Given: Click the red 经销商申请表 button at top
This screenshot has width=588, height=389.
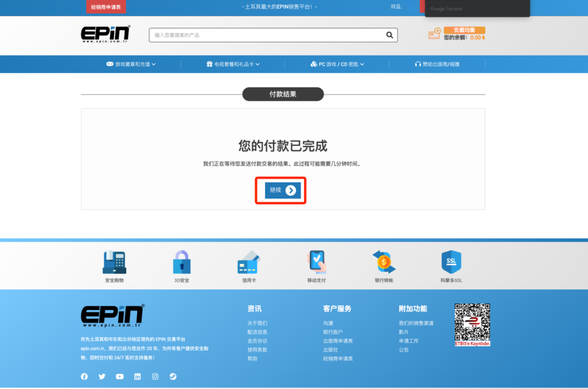Looking at the screenshot, I should tap(106, 7).
